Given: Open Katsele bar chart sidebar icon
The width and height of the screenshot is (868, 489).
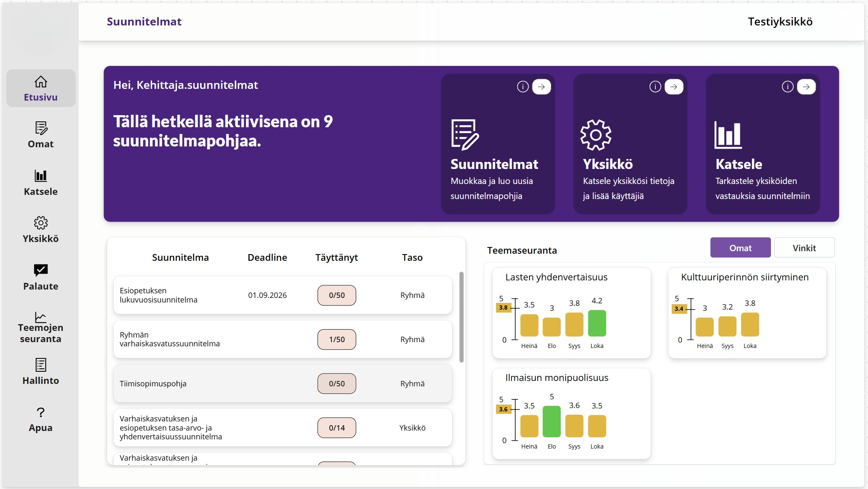Looking at the screenshot, I should [x=40, y=176].
